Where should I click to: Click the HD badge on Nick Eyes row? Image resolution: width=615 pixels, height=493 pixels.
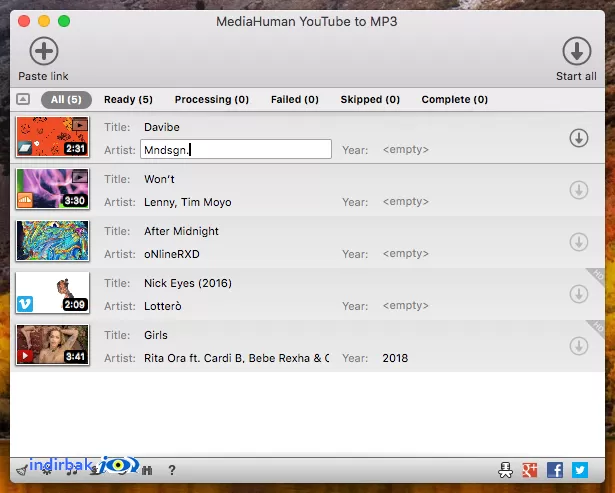[597, 276]
